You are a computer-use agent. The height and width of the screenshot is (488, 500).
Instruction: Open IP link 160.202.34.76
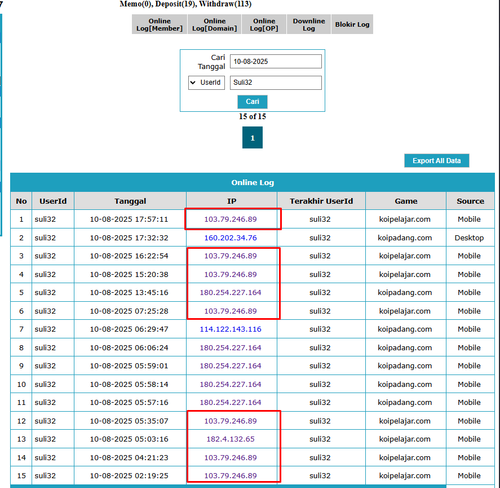click(231, 238)
